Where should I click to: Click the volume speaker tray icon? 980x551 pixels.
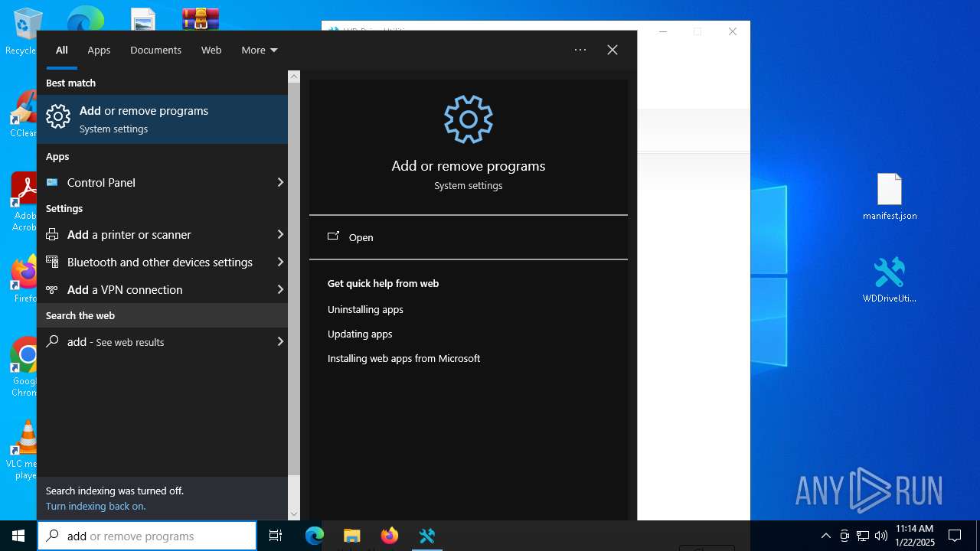[881, 536]
